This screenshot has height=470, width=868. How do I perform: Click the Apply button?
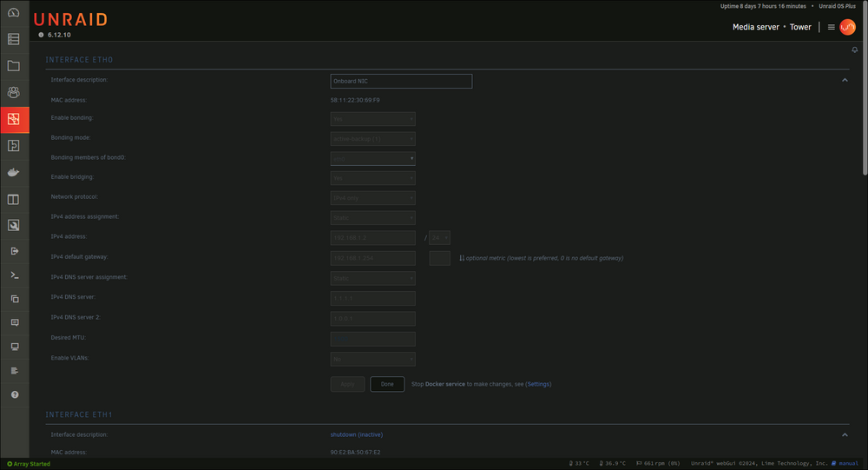348,384
